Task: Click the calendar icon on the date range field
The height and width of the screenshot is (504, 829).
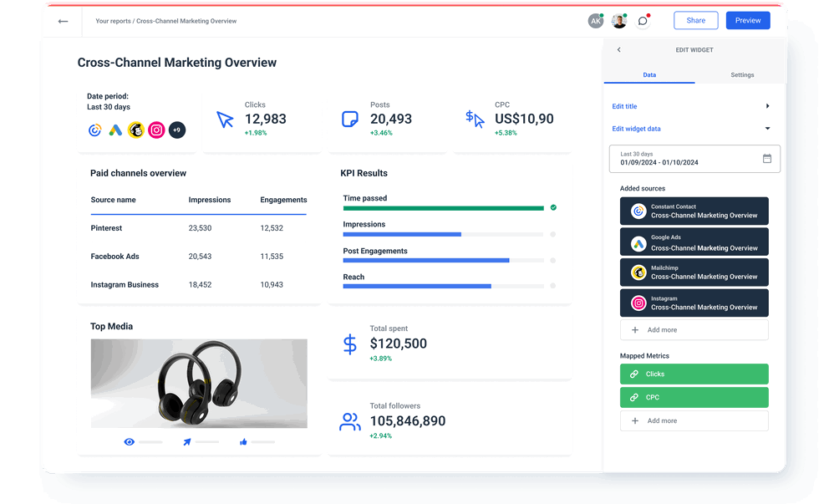Action: [x=766, y=158]
